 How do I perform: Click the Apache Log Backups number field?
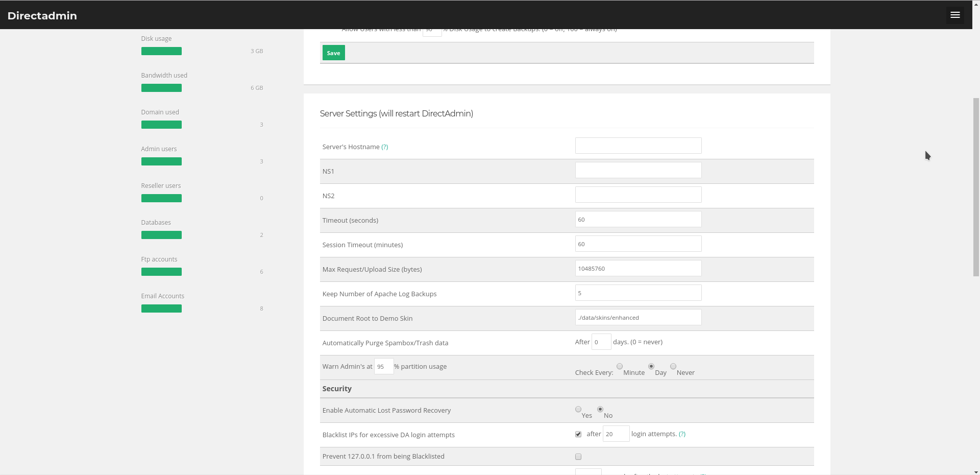638,293
